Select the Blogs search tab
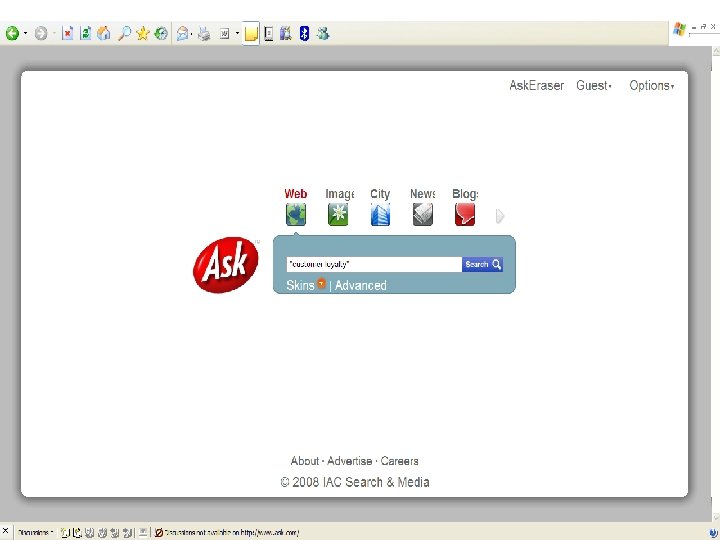The height and width of the screenshot is (540, 720). click(465, 194)
